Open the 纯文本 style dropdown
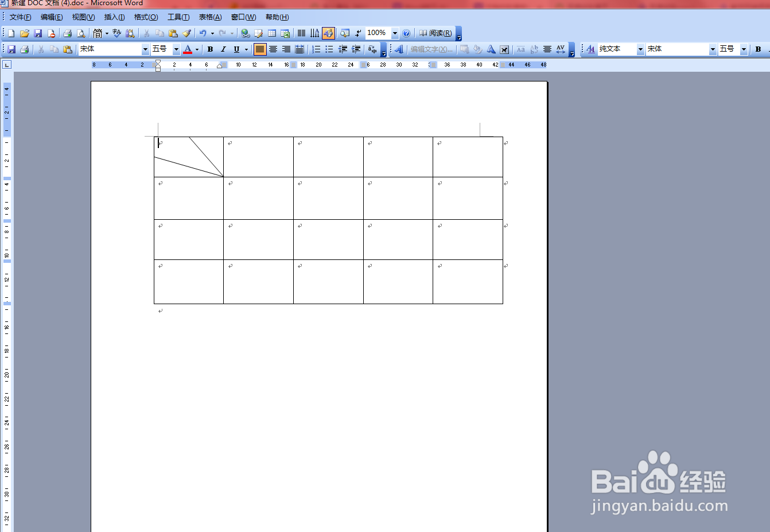Viewport: 770px width, 532px height. (640, 49)
